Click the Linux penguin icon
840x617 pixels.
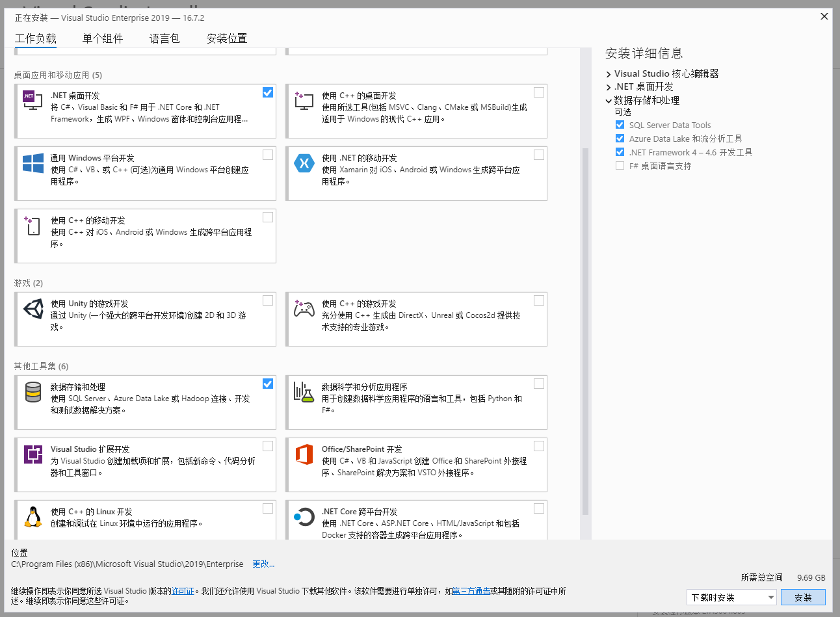click(x=33, y=516)
